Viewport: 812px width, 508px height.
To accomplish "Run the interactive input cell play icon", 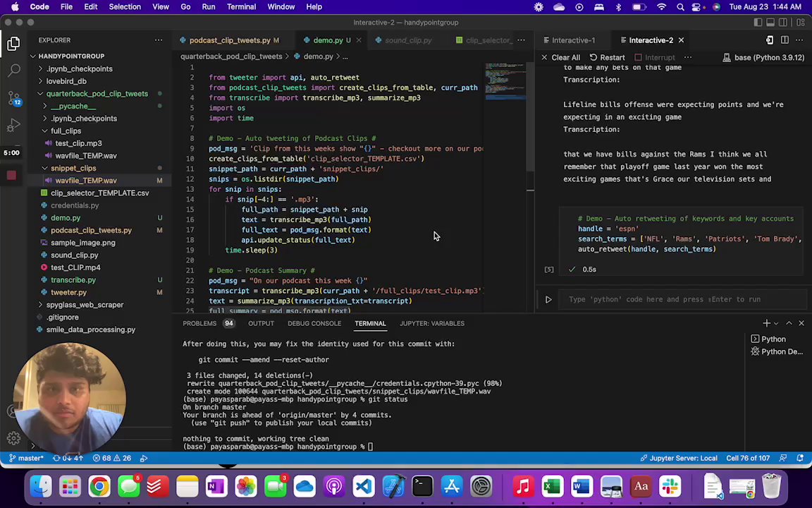I will pyautogui.click(x=548, y=300).
